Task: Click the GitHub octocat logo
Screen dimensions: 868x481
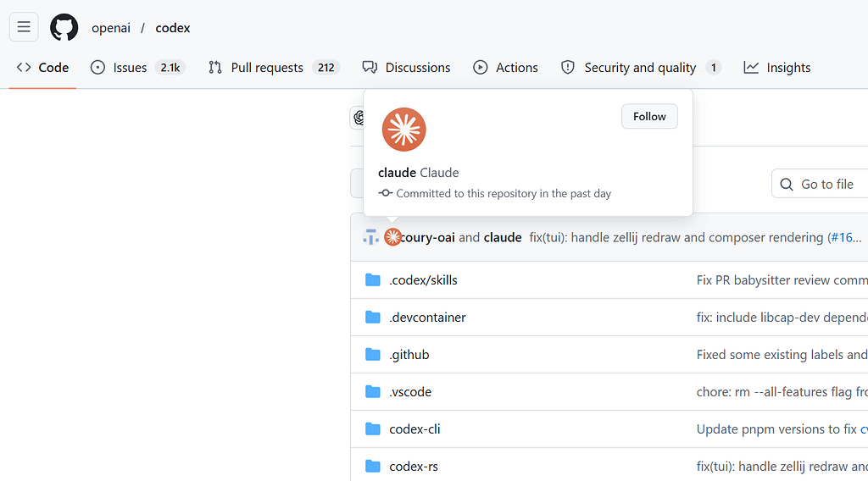Action: (64, 27)
